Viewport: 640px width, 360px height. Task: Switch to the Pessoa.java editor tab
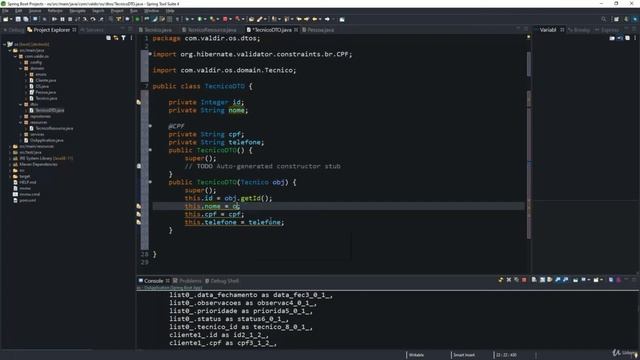coord(318,30)
